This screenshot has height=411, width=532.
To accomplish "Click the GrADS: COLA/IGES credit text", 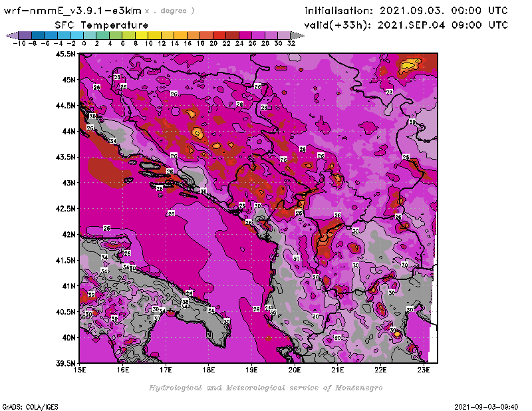I will (30, 407).
